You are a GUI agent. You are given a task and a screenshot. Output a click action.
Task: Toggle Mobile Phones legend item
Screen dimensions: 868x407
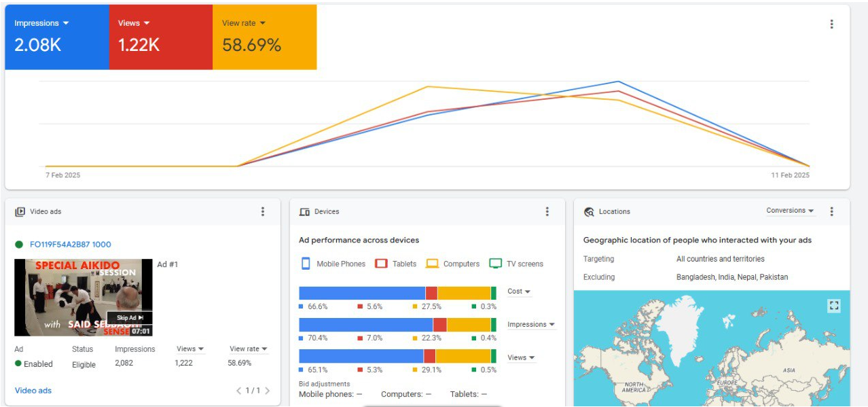click(333, 264)
